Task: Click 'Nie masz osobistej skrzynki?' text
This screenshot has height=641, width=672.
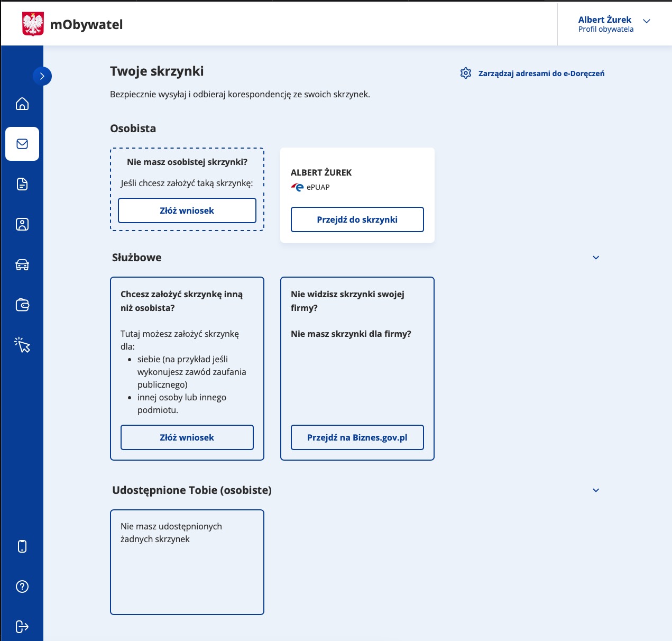Action: click(187, 162)
